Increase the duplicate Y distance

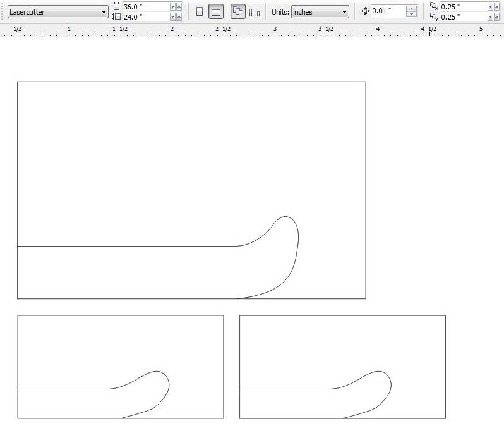[x=496, y=16]
